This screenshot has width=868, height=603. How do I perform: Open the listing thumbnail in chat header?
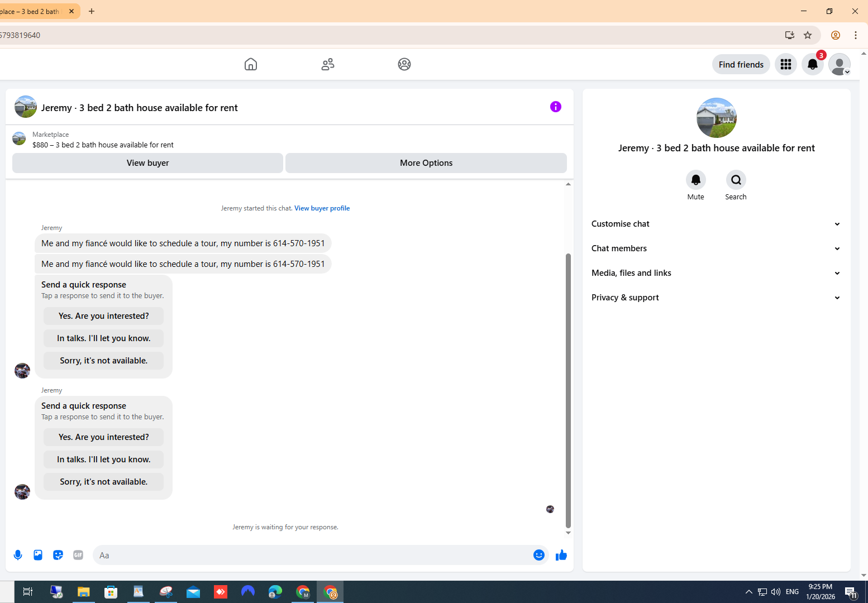click(x=26, y=107)
